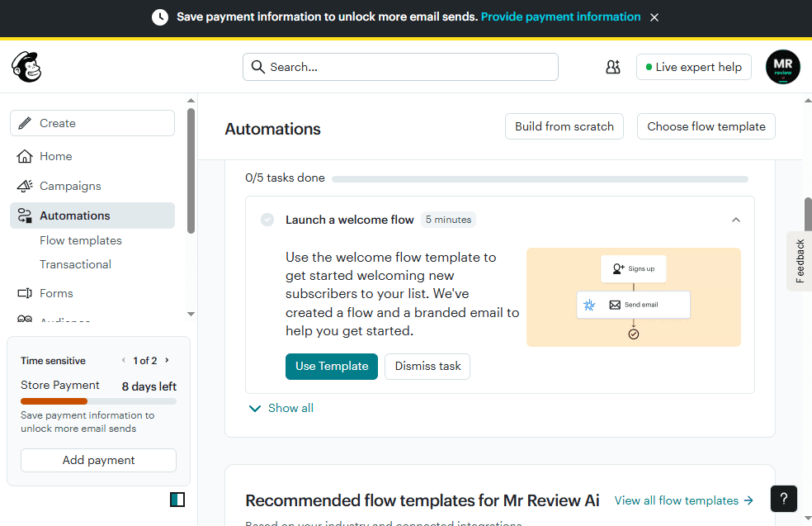Viewport: 812px width, 526px height.
Task: Mark Launch a welcome flow task complete
Action: [267, 220]
